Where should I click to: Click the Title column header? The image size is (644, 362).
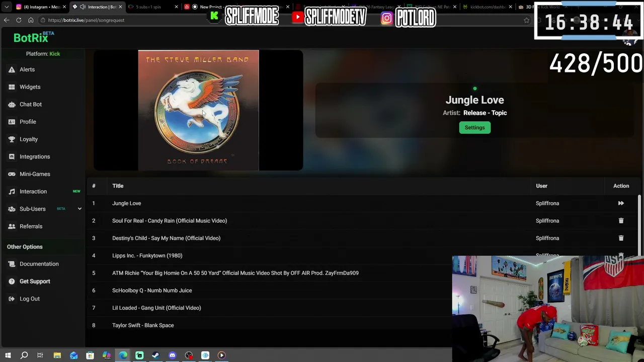click(x=118, y=186)
